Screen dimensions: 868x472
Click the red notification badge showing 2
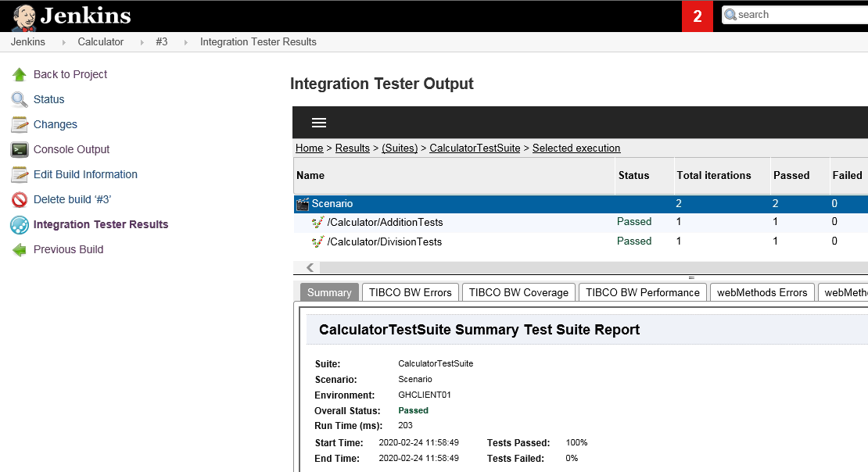pos(698,16)
